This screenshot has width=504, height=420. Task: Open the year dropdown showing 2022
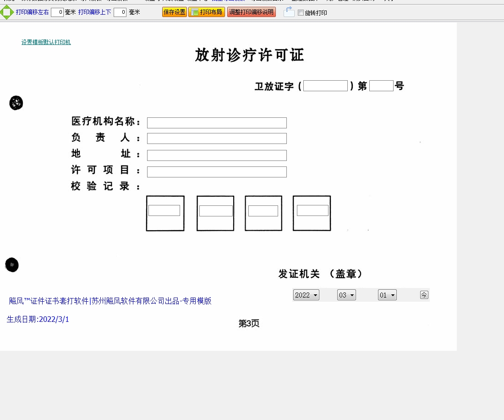pyautogui.click(x=306, y=295)
